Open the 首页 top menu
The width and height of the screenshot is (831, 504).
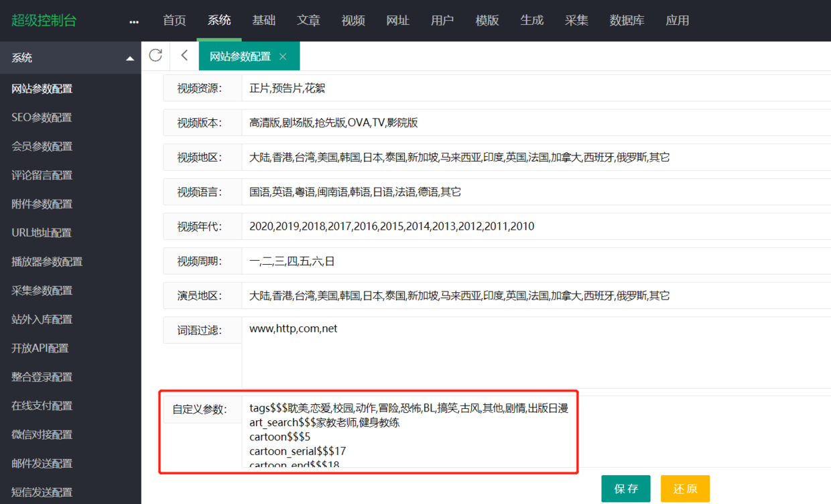pyautogui.click(x=174, y=20)
